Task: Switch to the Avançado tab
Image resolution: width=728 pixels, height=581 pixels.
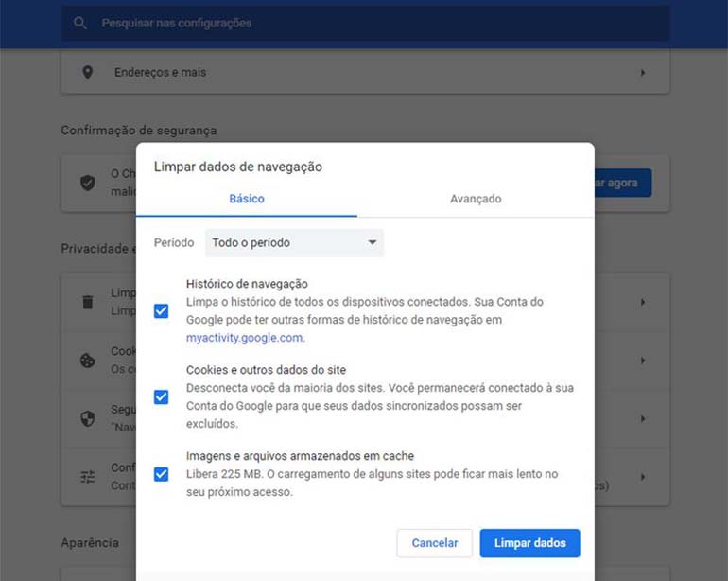Action: tap(476, 199)
